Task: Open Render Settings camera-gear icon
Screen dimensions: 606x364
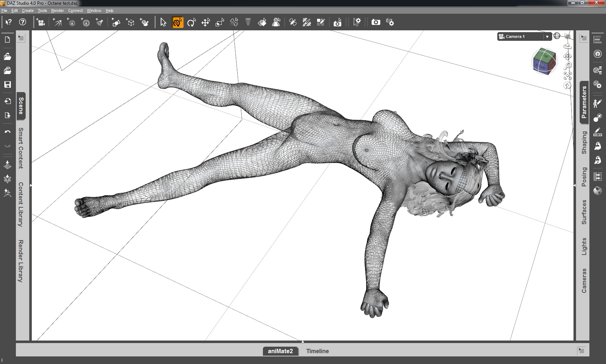Action: click(390, 22)
